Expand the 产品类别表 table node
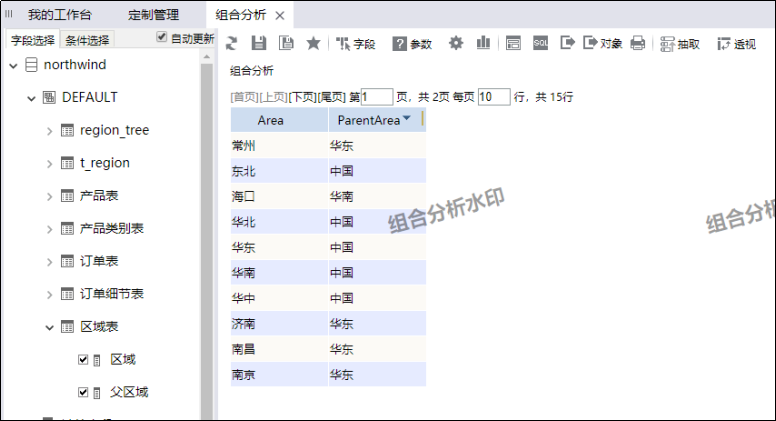 (49, 229)
